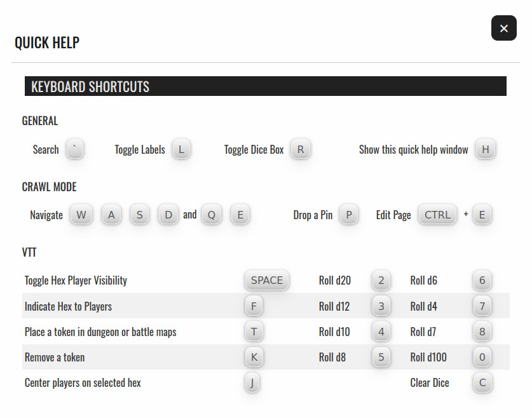Click the 0 key for Roll d100
Screen dimensions: 532x418
coord(482,357)
